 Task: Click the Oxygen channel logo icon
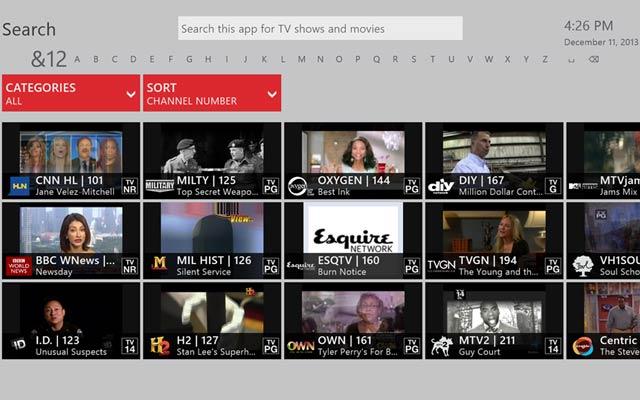[300, 185]
